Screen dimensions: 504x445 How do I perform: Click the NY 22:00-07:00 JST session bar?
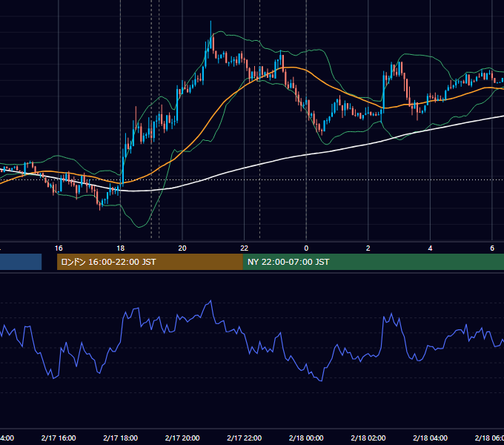(374, 262)
